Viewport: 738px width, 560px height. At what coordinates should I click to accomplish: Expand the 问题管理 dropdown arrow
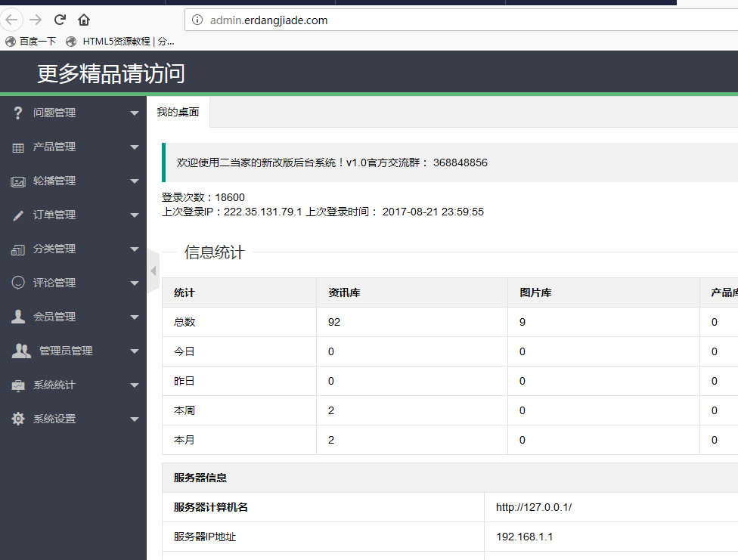click(x=135, y=113)
